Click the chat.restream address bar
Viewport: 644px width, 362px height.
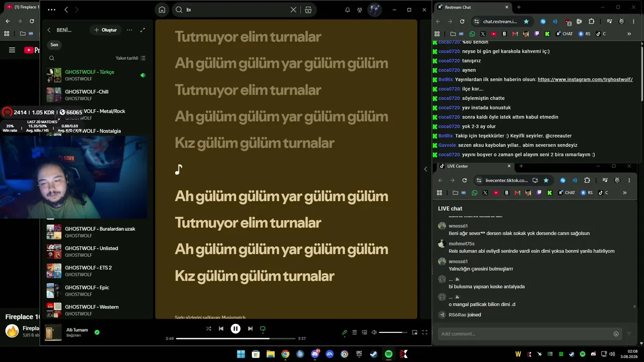[x=501, y=22]
